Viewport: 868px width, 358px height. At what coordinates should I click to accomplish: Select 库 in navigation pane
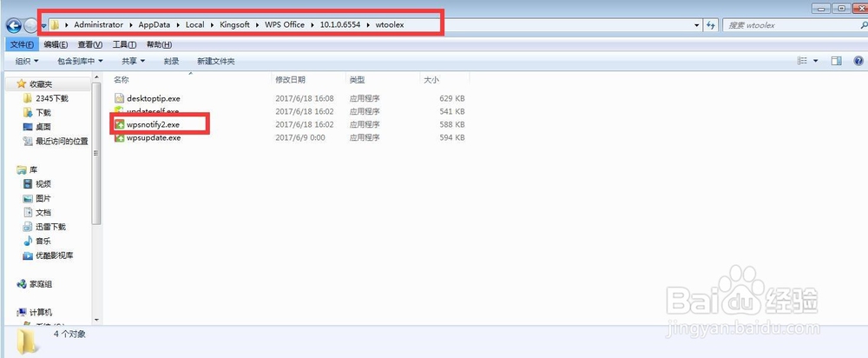pyautogui.click(x=33, y=169)
